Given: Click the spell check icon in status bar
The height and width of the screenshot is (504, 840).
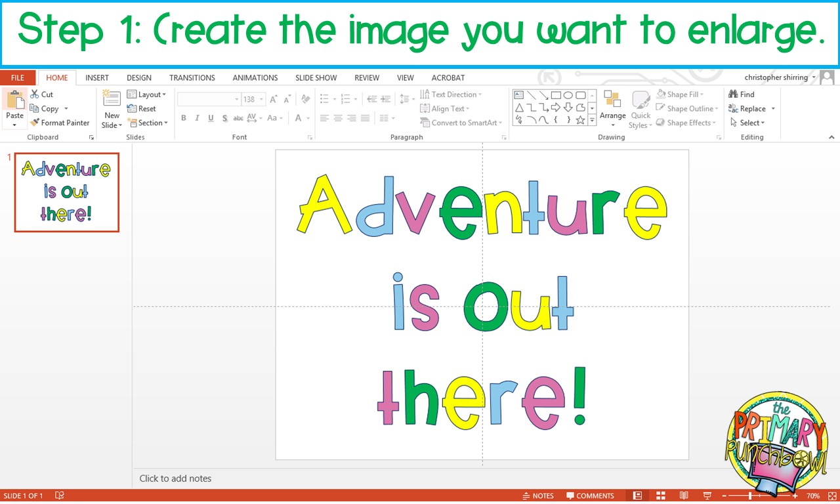Looking at the screenshot, I should [x=59, y=496].
